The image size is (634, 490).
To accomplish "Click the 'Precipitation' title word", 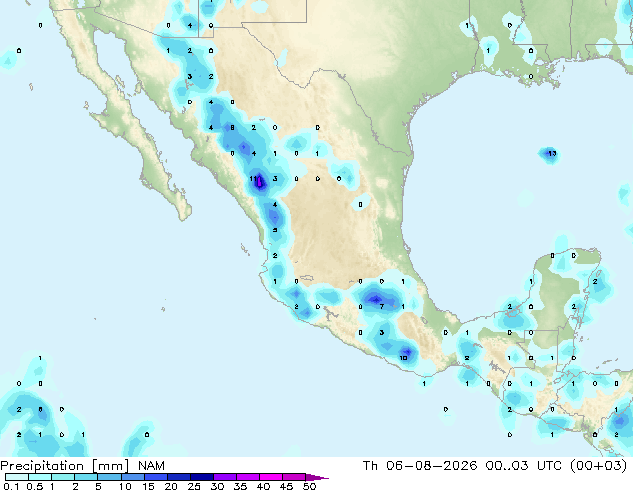I will (x=42, y=466).
